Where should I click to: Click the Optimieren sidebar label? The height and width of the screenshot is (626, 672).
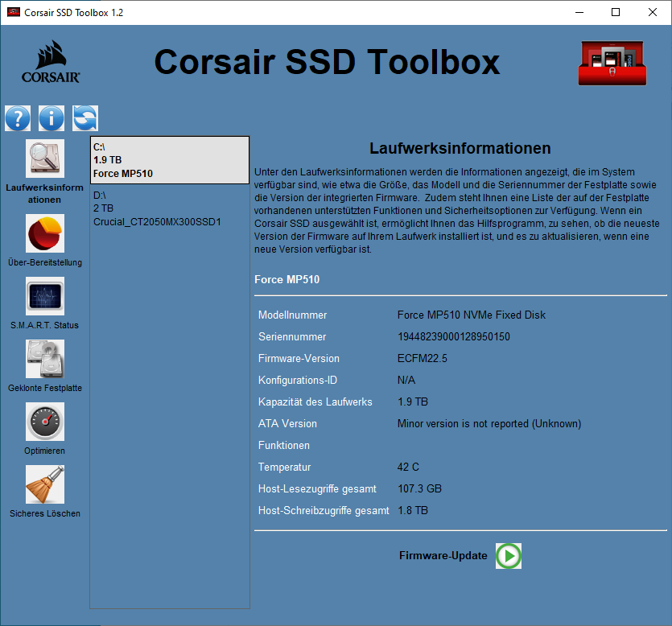coord(44,451)
